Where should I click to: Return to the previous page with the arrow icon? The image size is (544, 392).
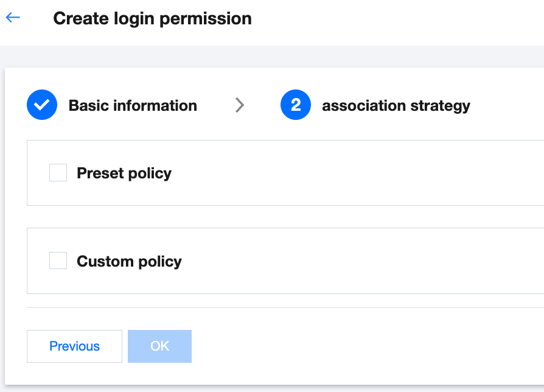coord(12,17)
